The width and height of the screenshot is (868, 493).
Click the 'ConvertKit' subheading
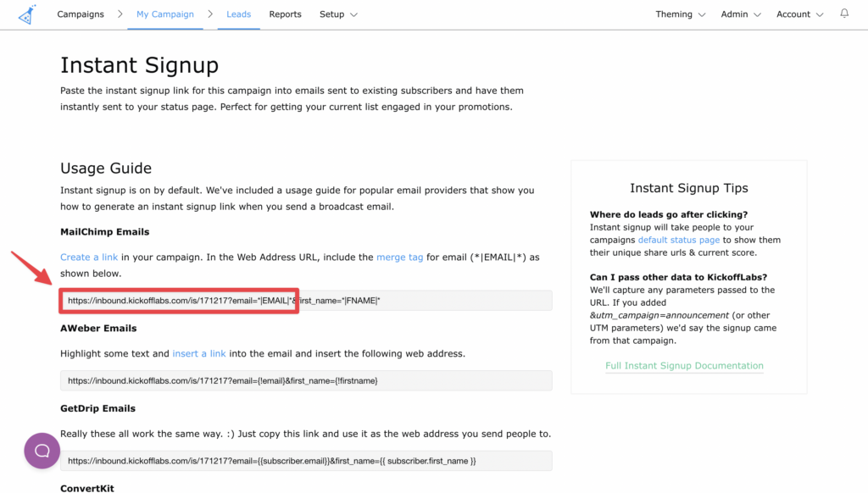tap(87, 489)
